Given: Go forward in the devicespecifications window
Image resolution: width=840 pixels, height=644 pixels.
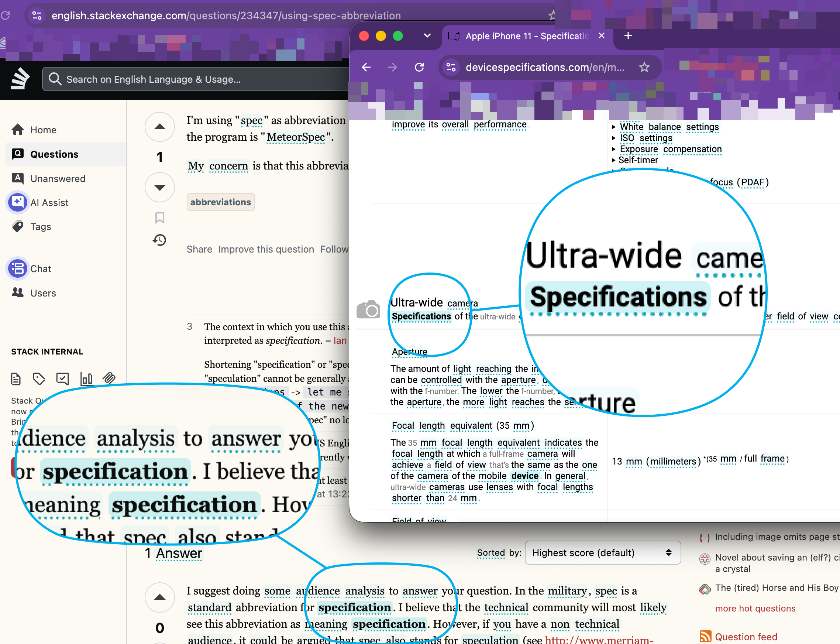Looking at the screenshot, I should click(392, 68).
